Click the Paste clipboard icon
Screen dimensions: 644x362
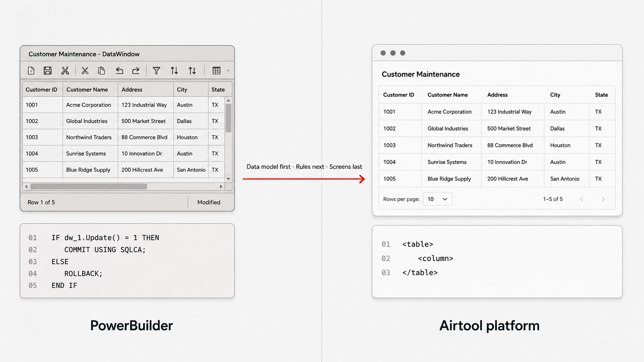[101, 70]
